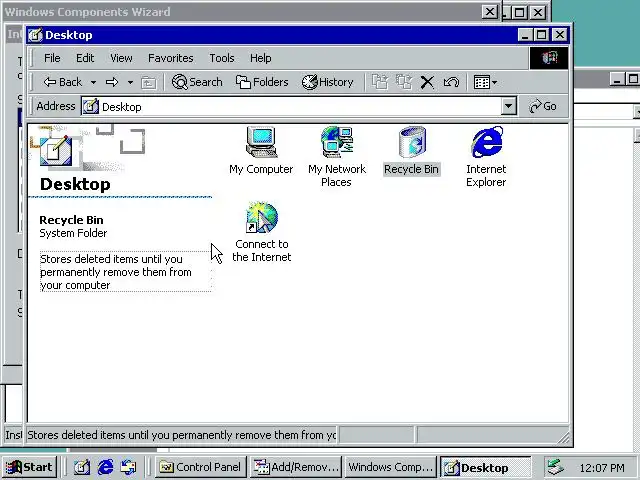Switch to Add/Remove taskbar button
Image resolution: width=640 pixels, height=480 pixels.
296,467
